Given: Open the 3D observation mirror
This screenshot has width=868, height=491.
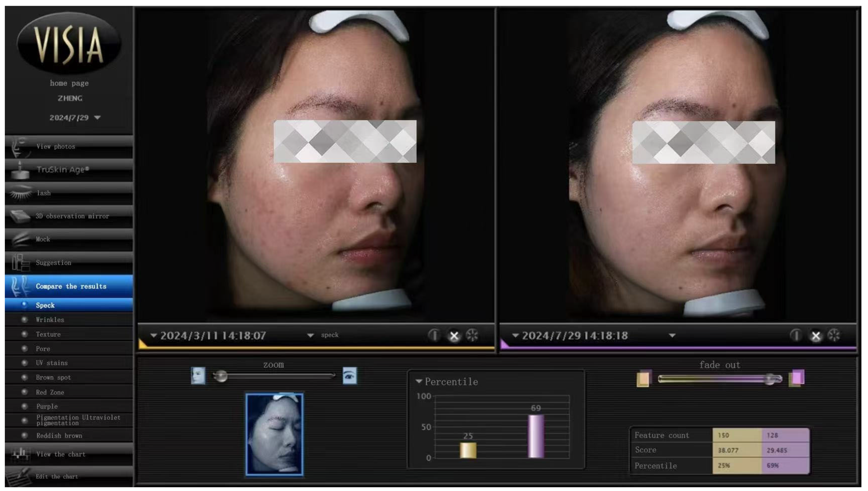Looking at the screenshot, I should click(72, 216).
